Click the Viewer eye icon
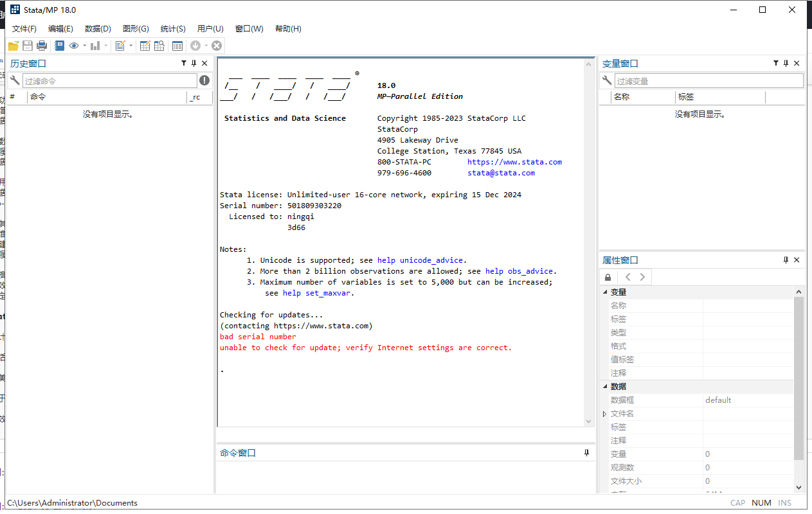This screenshot has width=812, height=514. [x=74, y=46]
